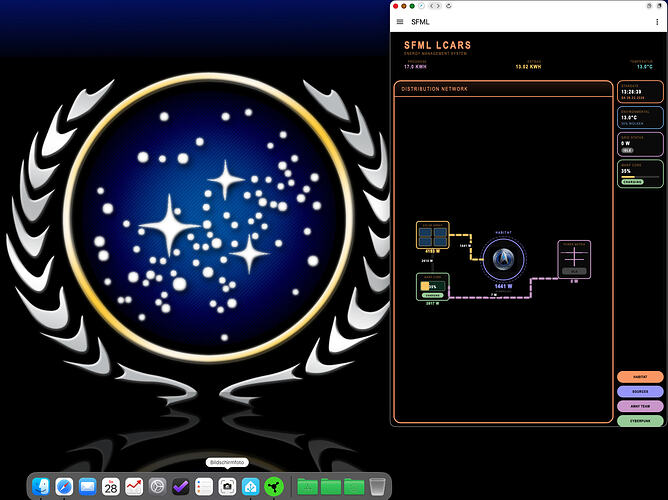Image resolution: width=668 pixels, height=500 pixels.
Task: Click the Warp Core 35% progress bar
Action: point(640,176)
